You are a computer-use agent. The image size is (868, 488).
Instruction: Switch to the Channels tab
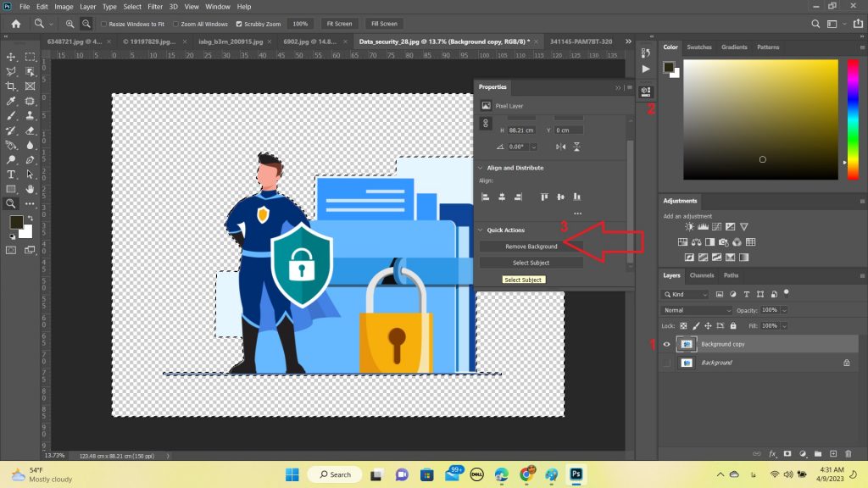[701, 275]
